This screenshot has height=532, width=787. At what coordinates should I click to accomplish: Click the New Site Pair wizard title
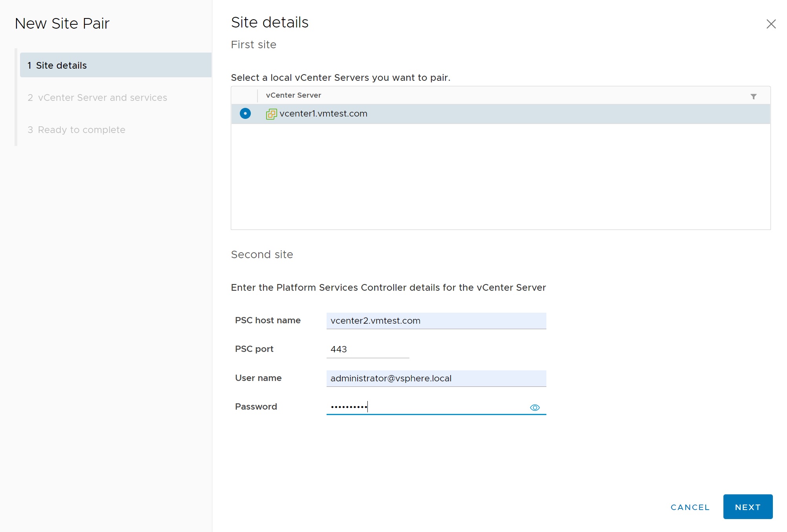click(x=62, y=24)
